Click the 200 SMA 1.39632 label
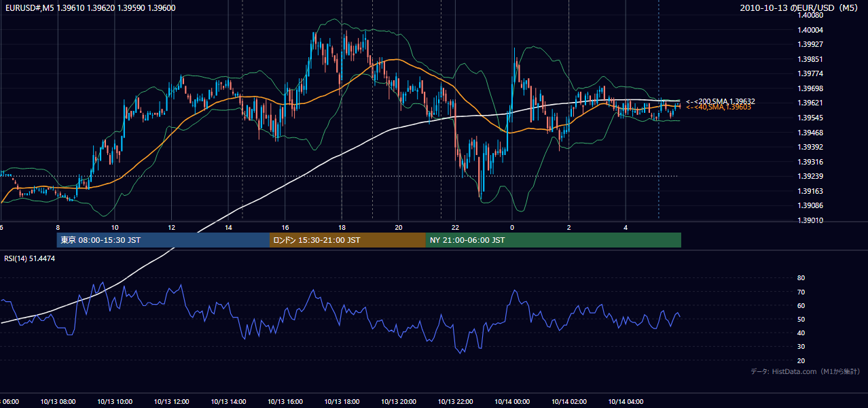 (x=720, y=101)
